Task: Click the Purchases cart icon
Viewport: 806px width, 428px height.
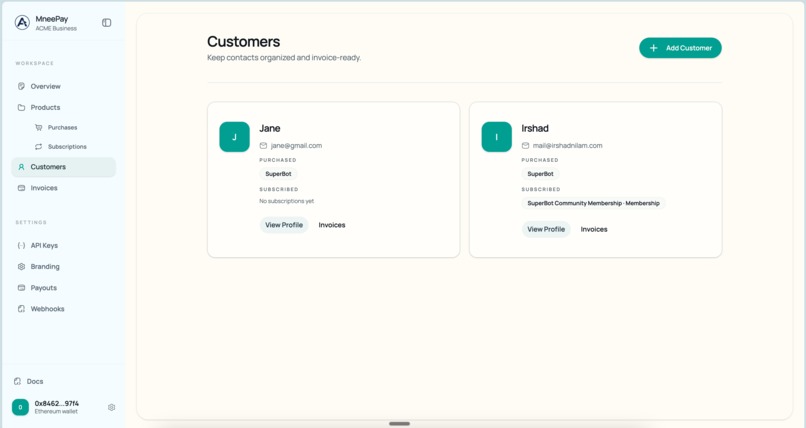Action: point(39,127)
